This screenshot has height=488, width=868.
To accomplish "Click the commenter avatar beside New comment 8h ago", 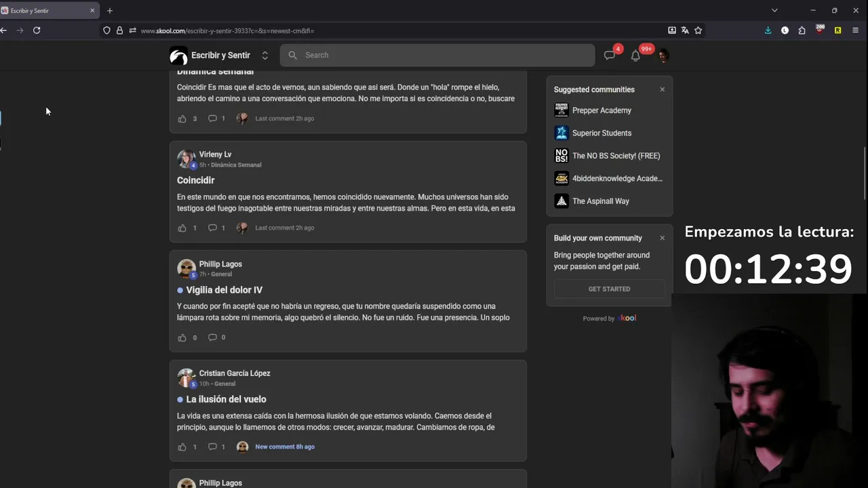I will pyautogui.click(x=242, y=447).
